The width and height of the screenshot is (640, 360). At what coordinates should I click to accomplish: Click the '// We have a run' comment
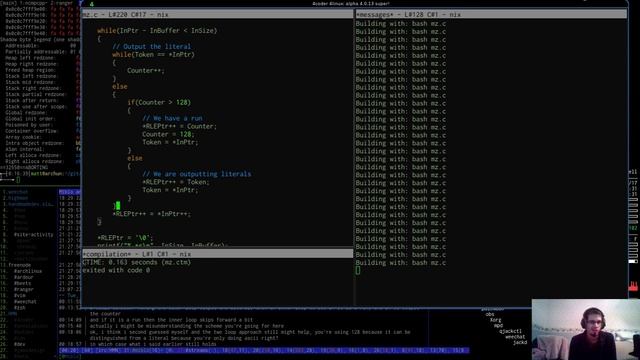point(172,118)
